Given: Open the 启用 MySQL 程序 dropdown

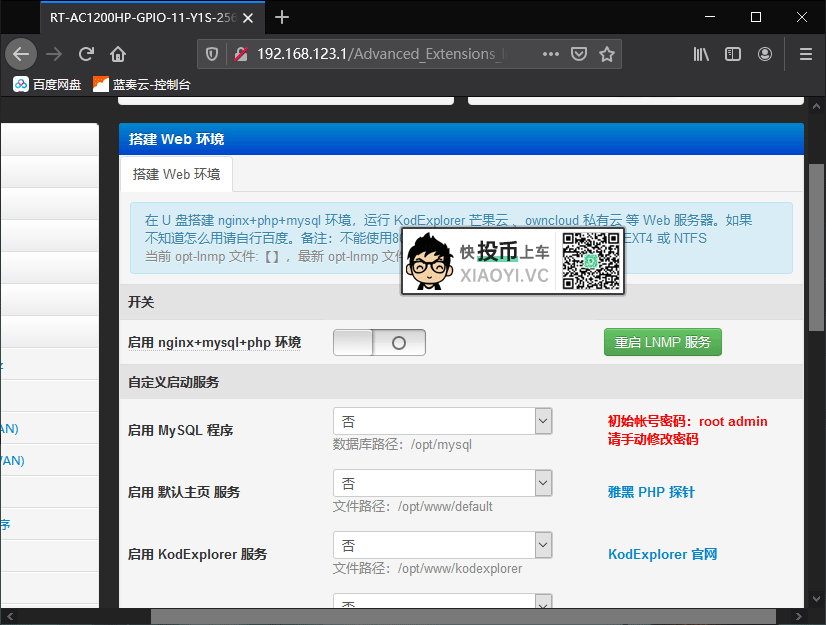Looking at the screenshot, I should pyautogui.click(x=442, y=421).
